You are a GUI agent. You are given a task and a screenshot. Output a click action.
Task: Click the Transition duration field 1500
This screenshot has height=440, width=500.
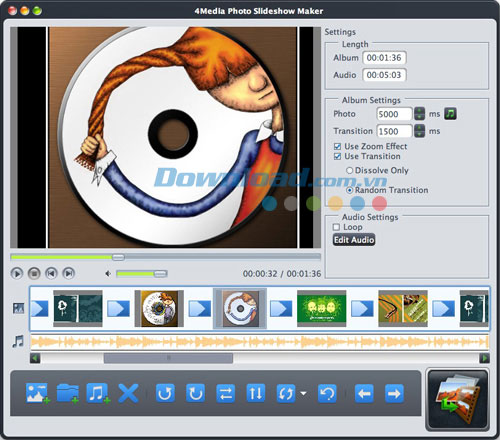[394, 131]
